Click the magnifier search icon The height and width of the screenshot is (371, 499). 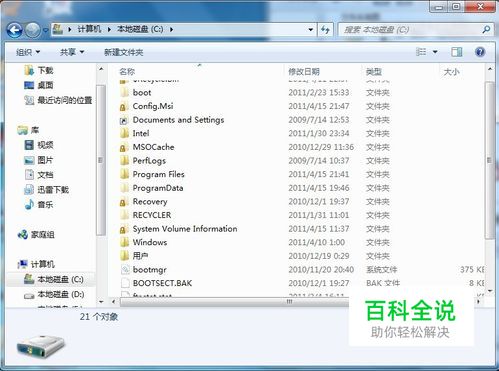(x=486, y=30)
